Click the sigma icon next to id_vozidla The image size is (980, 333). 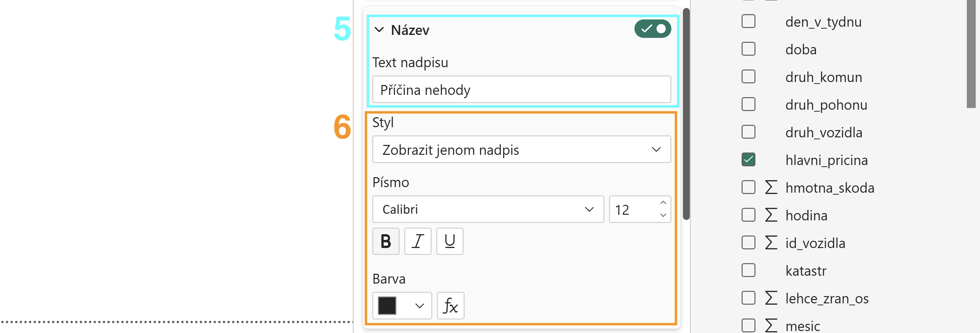click(x=771, y=242)
